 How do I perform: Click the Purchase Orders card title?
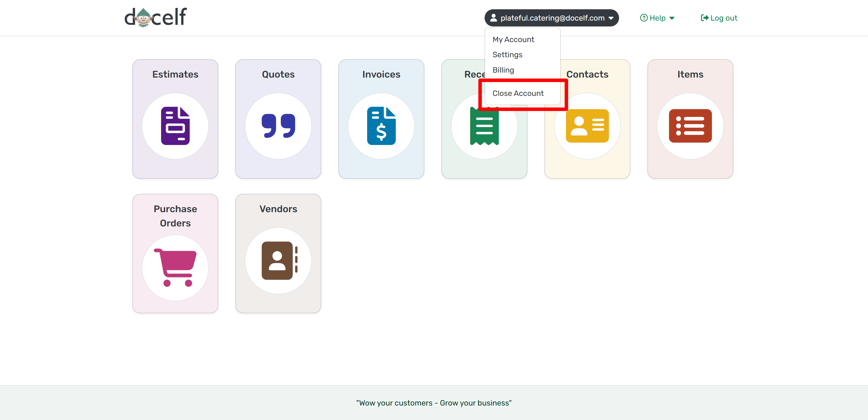(x=175, y=216)
